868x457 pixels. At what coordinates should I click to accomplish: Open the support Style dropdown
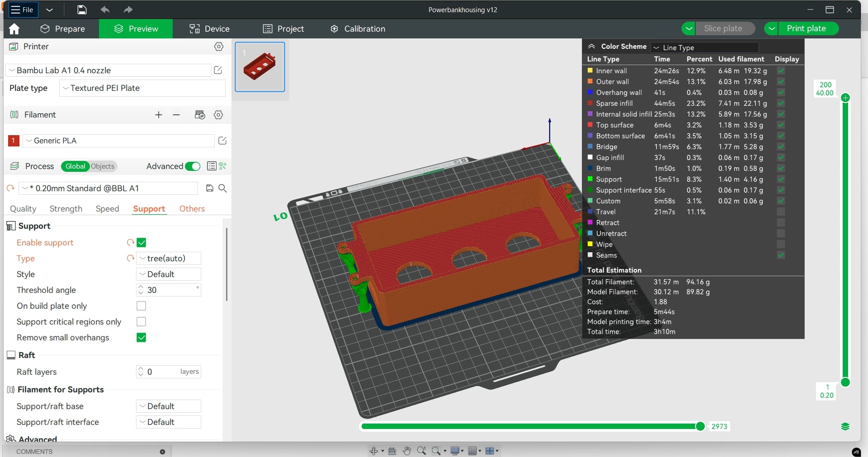pos(169,274)
